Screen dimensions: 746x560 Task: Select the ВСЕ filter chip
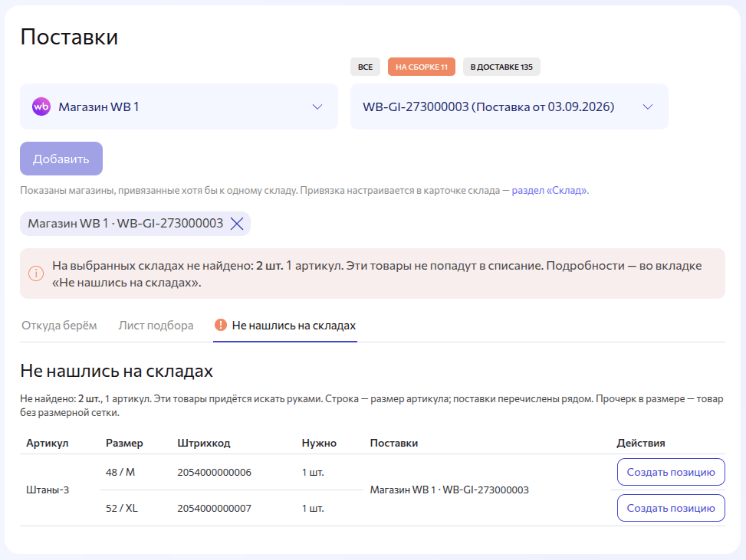tap(366, 67)
